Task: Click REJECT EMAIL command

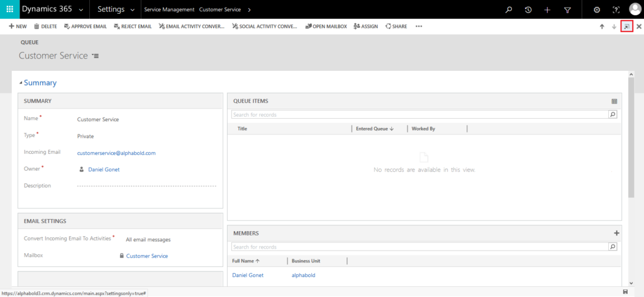Action: [133, 26]
